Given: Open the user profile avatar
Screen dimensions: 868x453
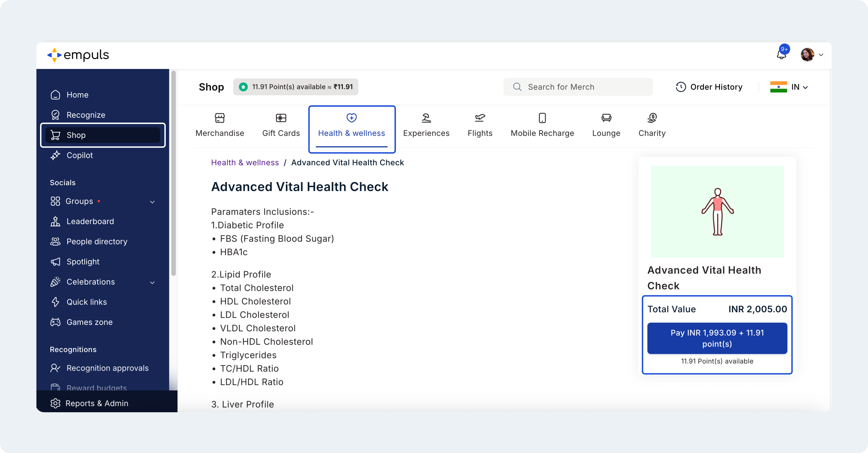Looking at the screenshot, I should (x=807, y=55).
